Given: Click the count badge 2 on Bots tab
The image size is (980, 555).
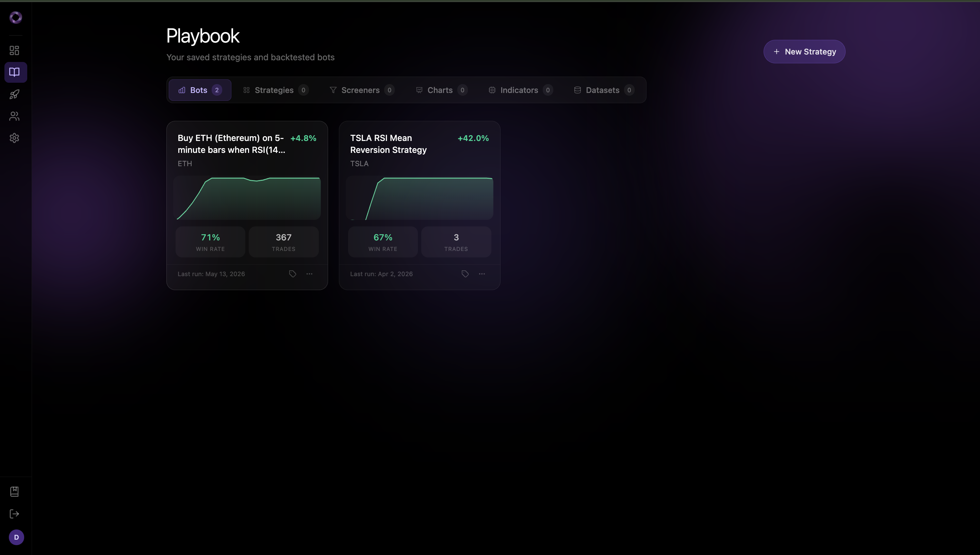Looking at the screenshot, I should (217, 90).
